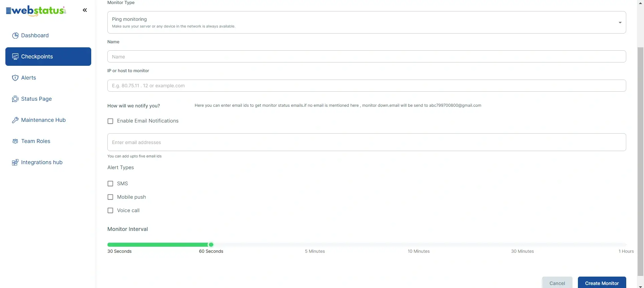Tick the SMS alert type
The image size is (644, 288).
click(110, 184)
